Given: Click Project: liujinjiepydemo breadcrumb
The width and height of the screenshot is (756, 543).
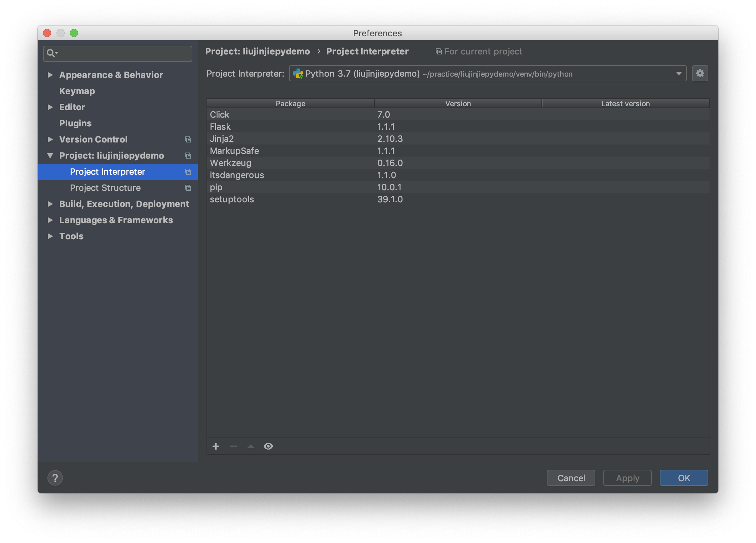Looking at the screenshot, I should coord(258,51).
